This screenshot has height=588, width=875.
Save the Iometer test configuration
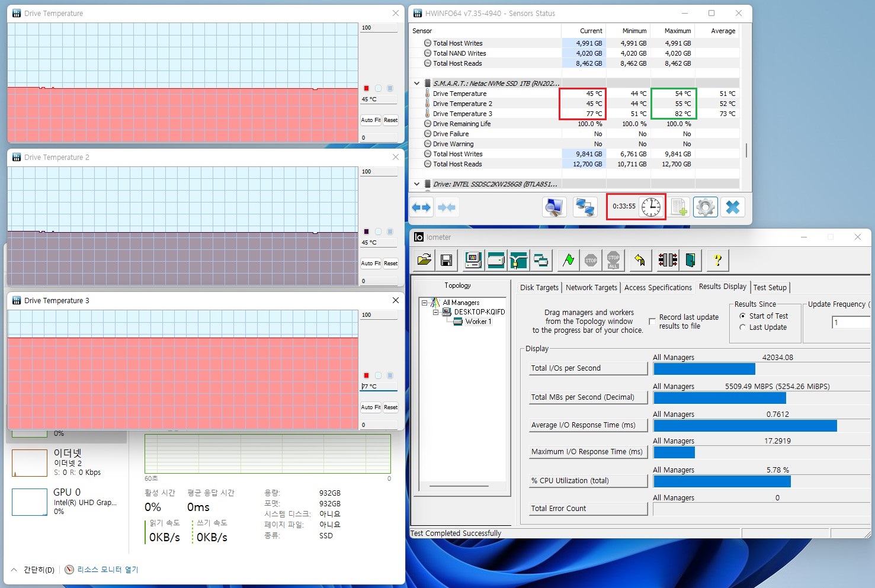(x=447, y=260)
